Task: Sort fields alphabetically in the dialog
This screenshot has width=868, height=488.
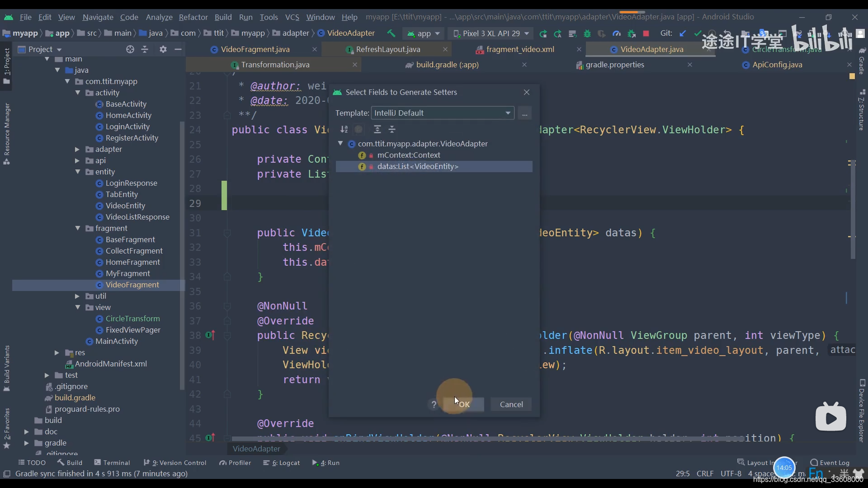Action: [x=344, y=129]
